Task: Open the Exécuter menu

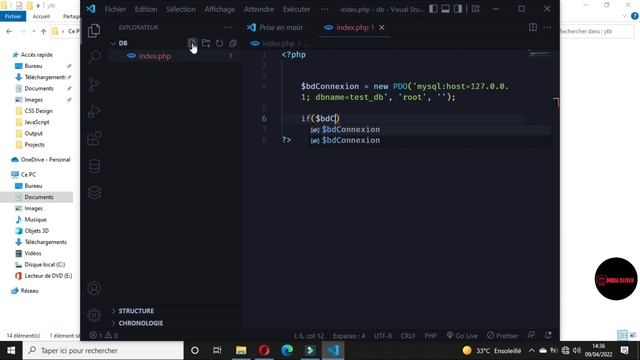Action: (297, 9)
